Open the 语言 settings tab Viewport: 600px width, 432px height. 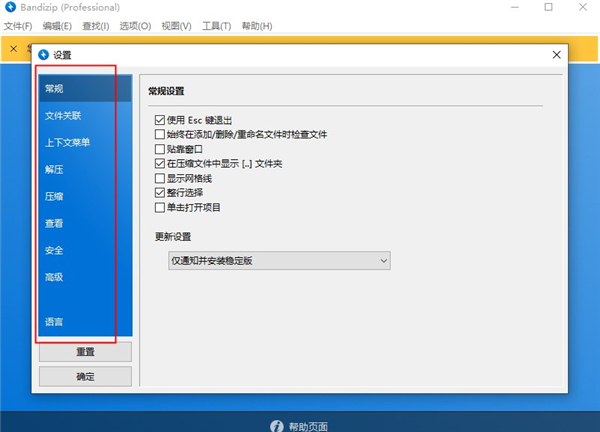pos(85,322)
